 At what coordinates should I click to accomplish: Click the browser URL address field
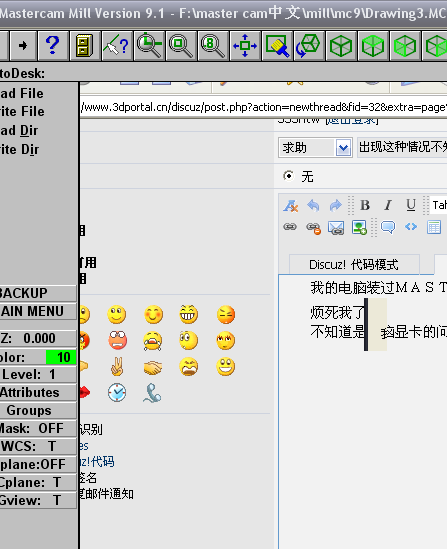point(264,107)
